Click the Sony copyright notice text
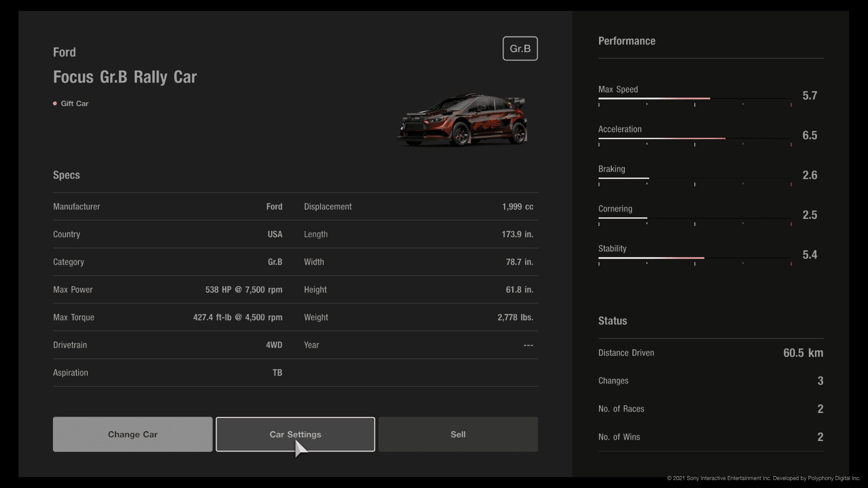Viewport: 868px width, 488px height. pyautogui.click(x=764, y=478)
